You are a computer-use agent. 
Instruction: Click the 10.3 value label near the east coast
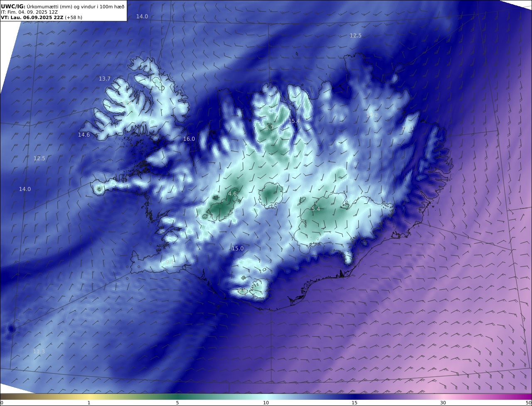tap(408, 129)
